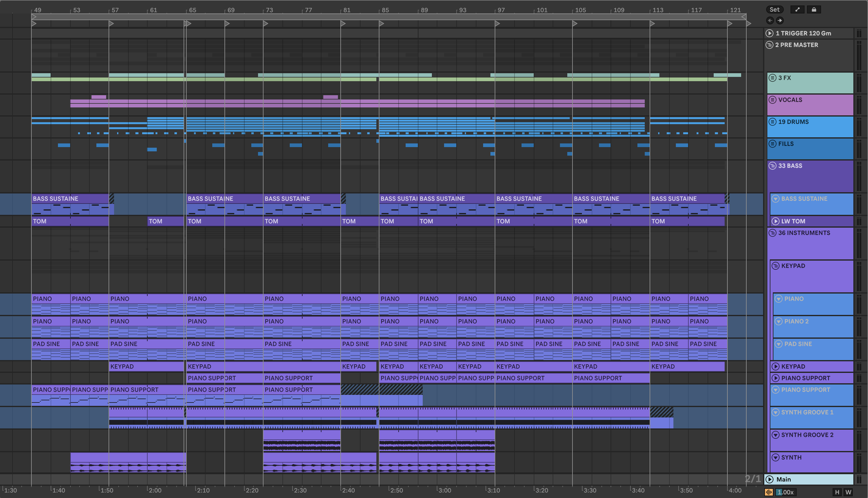Click the group icon of PRE MASTER track
The image size is (868, 498).
(x=769, y=45)
